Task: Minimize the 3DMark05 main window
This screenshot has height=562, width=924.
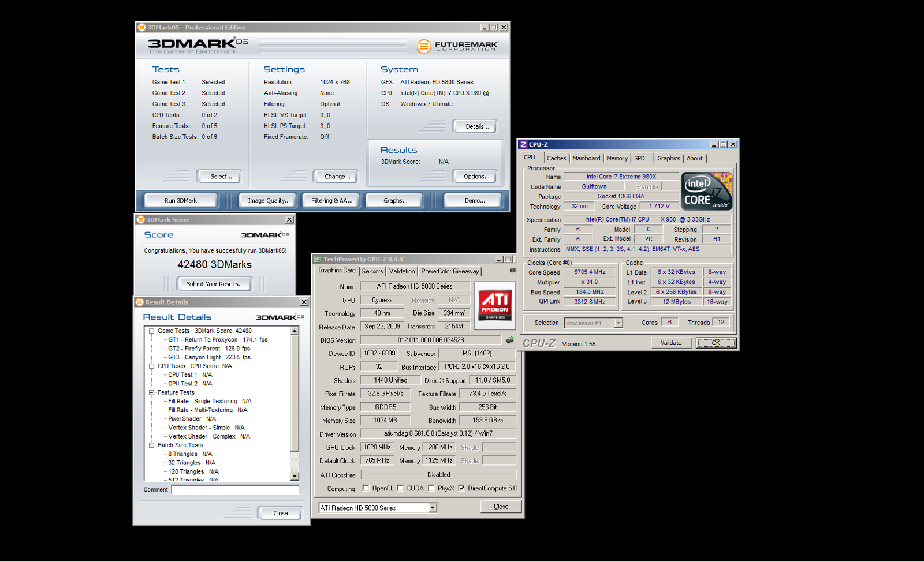Action: tap(485, 27)
